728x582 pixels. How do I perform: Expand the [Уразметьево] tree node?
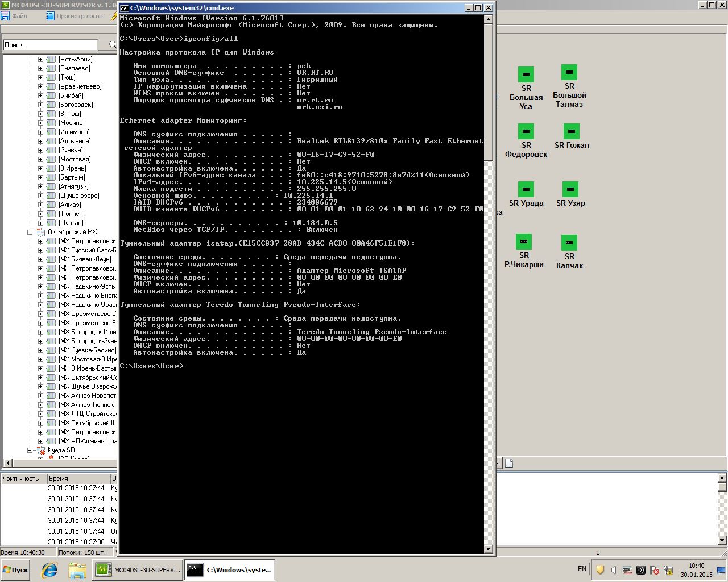40,86
